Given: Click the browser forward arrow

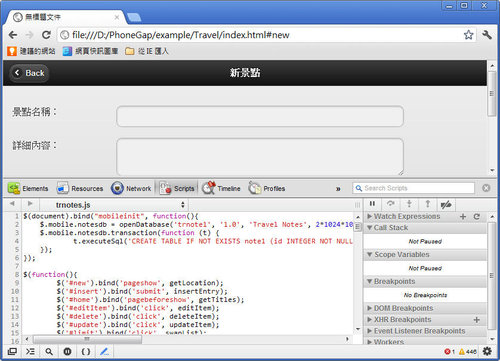Looking at the screenshot, I should click(x=30, y=35).
